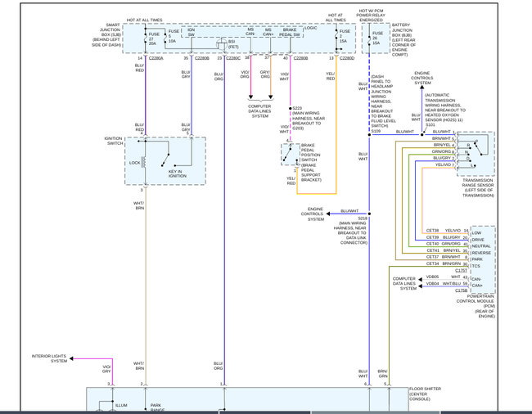Select the VIO/ORG wire label
The height and width of the screenshot is (414, 532).
pos(245,74)
